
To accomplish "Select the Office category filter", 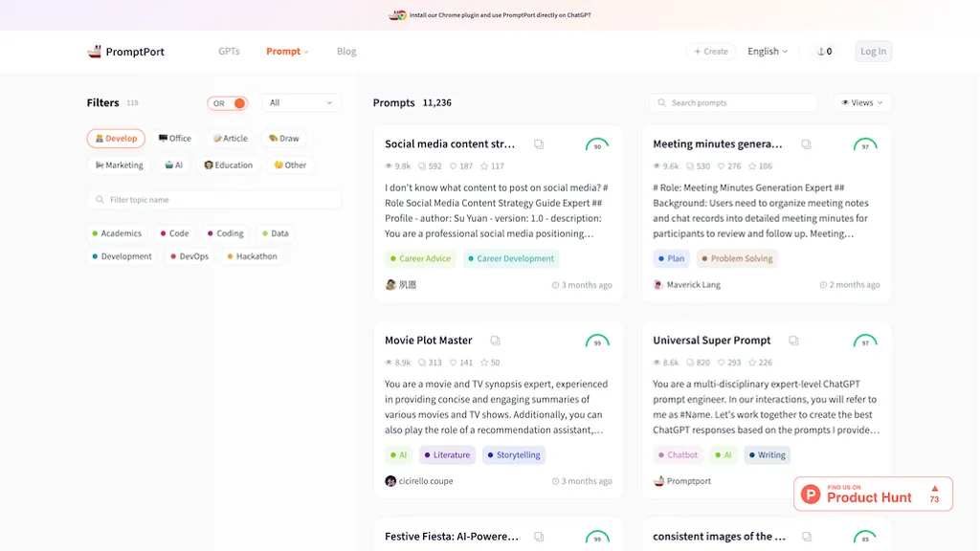I will click(175, 138).
